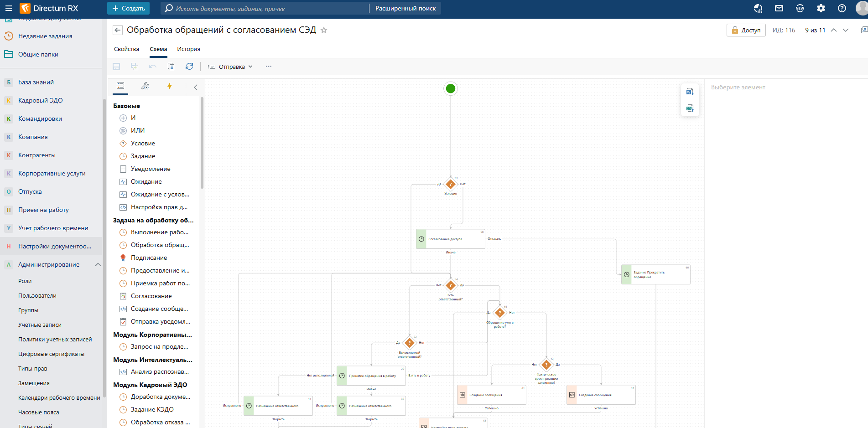Open the NEW updates icon in header

coord(800,8)
